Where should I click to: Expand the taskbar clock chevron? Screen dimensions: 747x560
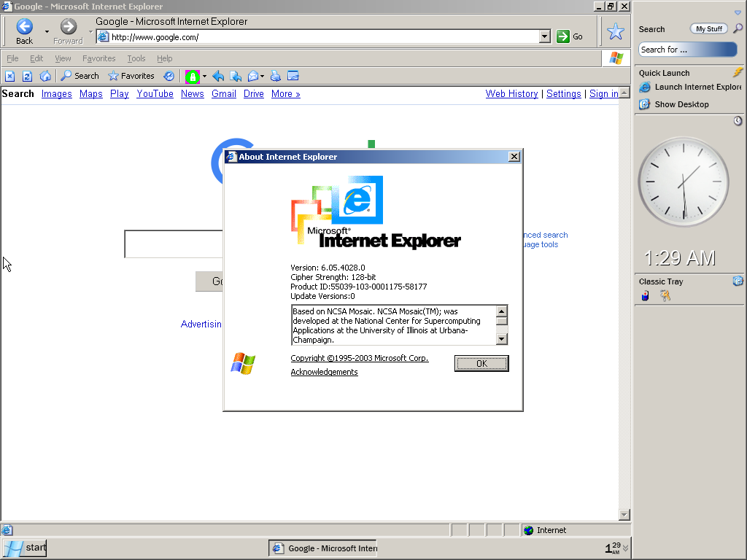point(625,548)
